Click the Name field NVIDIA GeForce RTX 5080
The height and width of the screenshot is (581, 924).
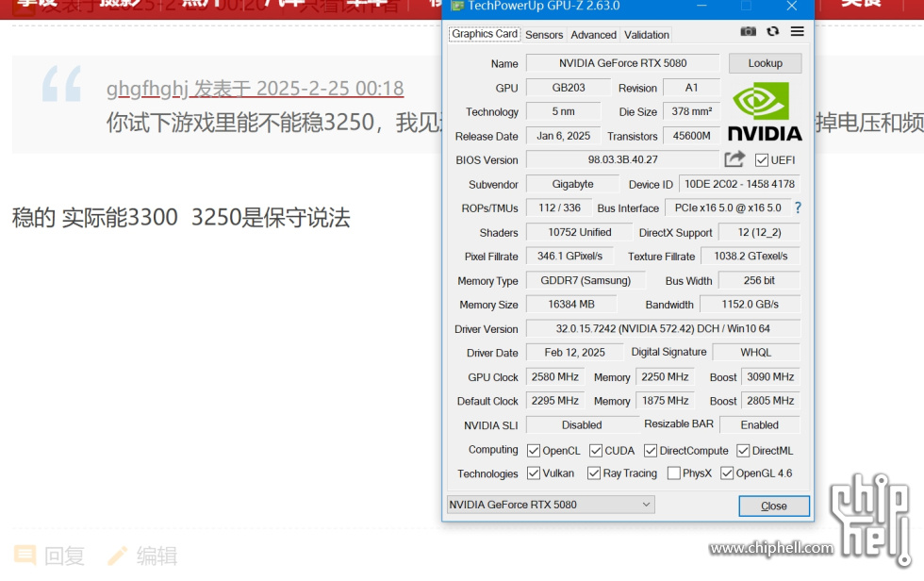[622, 63]
